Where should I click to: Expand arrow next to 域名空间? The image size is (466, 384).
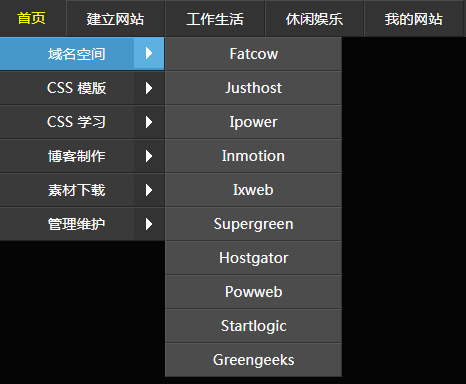coord(149,53)
